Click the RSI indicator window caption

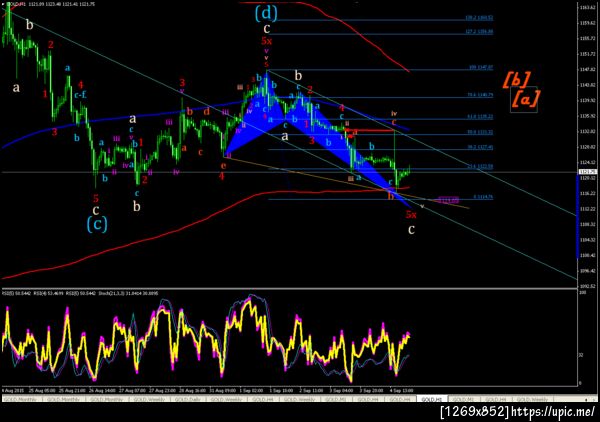pos(80,293)
